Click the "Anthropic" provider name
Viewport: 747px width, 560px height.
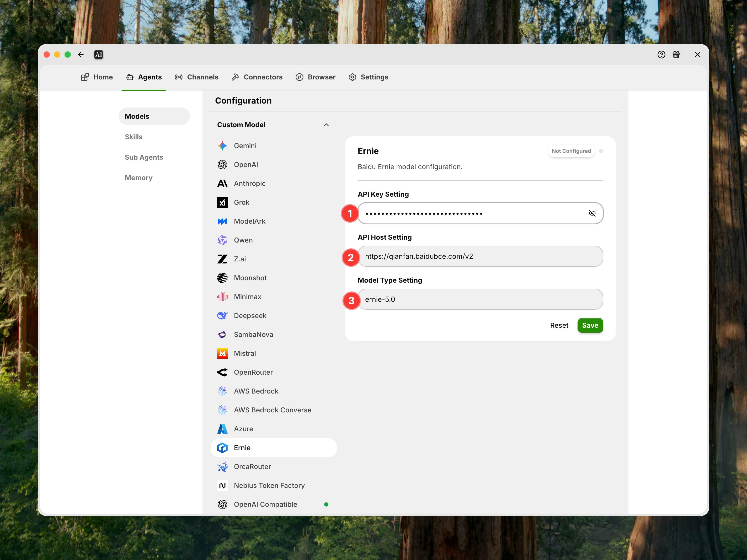249,184
